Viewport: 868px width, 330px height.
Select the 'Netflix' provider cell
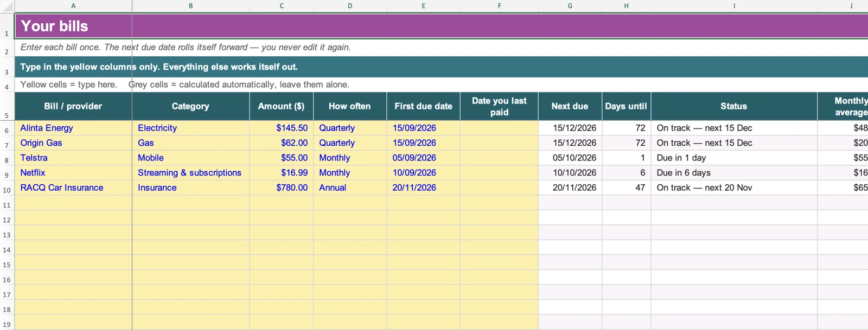(x=73, y=173)
